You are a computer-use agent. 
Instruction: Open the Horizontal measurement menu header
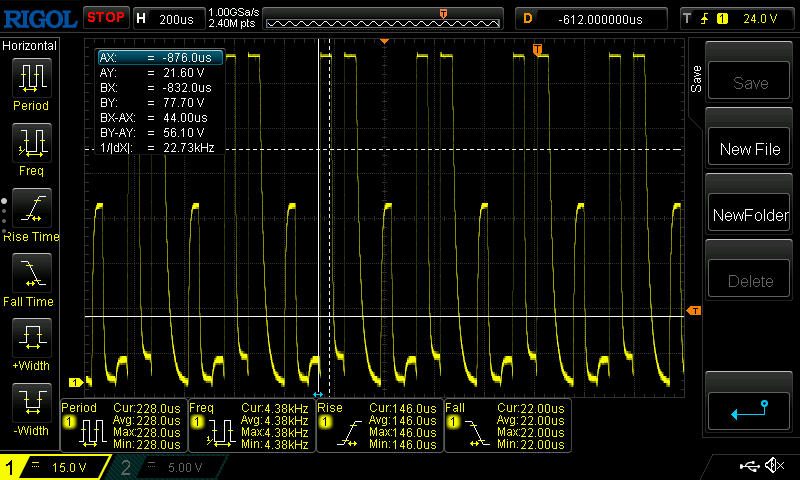pyautogui.click(x=30, y=46)
